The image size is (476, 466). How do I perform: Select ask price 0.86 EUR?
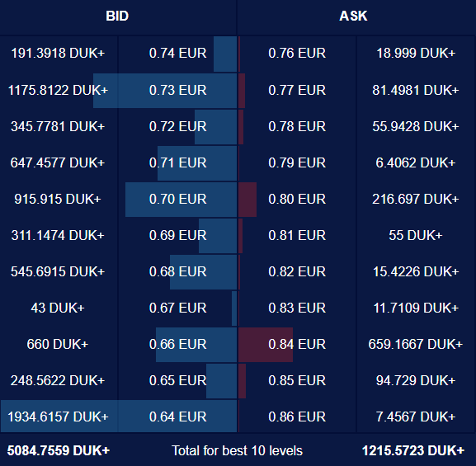click(297, 417)
